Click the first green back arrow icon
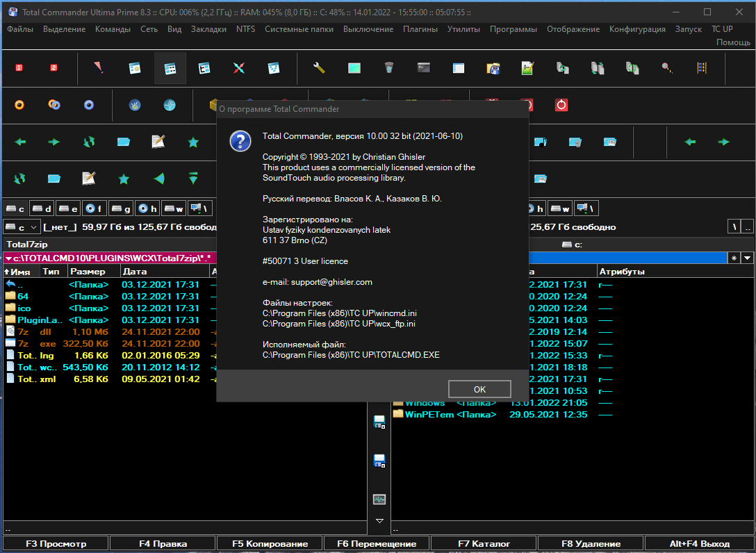 click(x=19, y=142)
